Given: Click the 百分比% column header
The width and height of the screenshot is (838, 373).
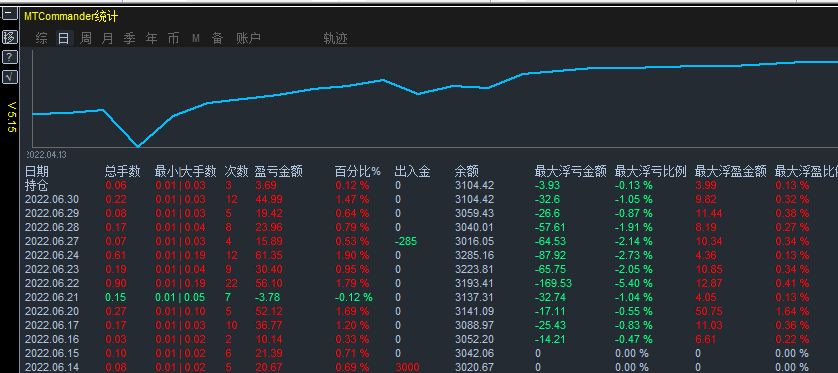Looking at the screenshot, I should [358, 172].
